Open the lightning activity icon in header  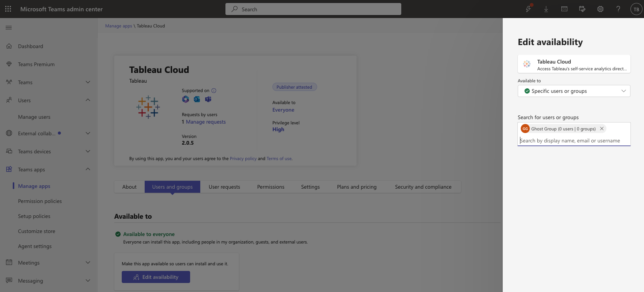click(528, 9)
